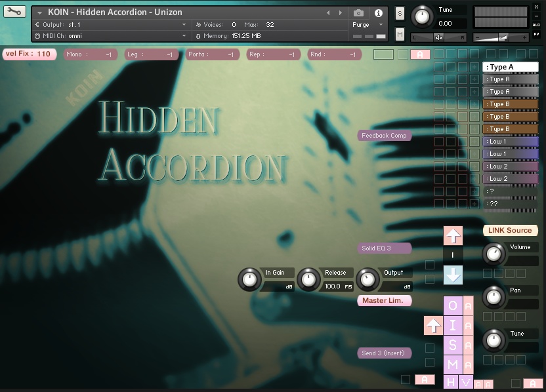Click the Porta -1 field
The image size is (546, 392).
tap(213, 54)
